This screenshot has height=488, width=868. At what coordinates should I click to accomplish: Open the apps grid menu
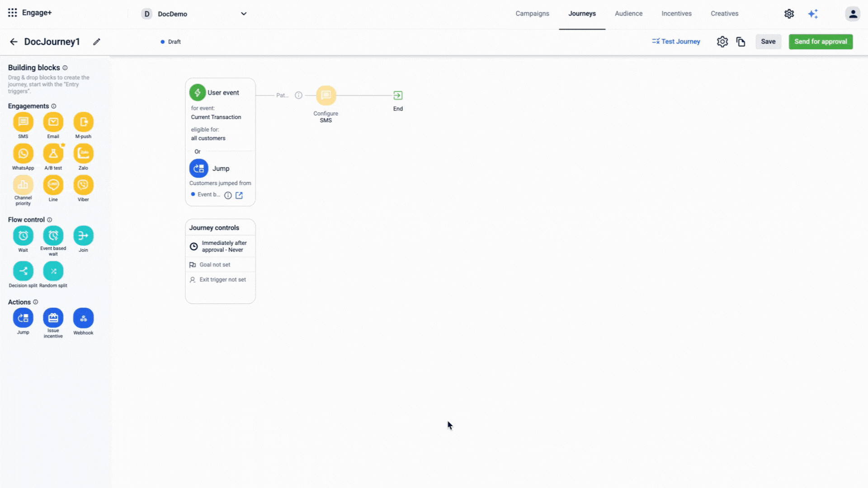pos(12,13)
